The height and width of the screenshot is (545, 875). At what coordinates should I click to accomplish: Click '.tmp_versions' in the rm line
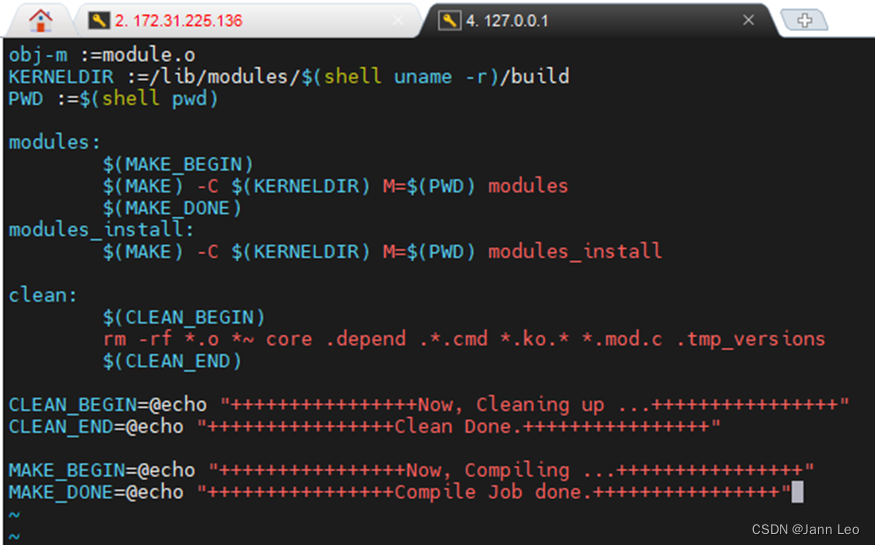tap(751, 339)
